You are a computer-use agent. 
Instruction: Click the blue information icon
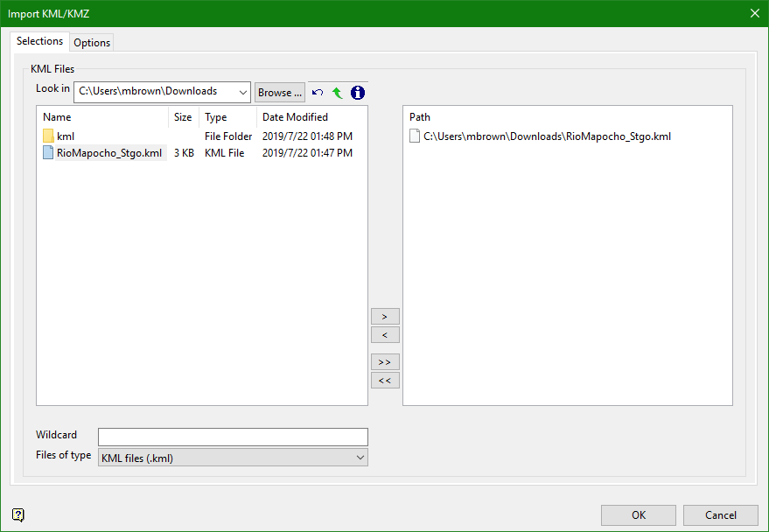pos(357,93)
